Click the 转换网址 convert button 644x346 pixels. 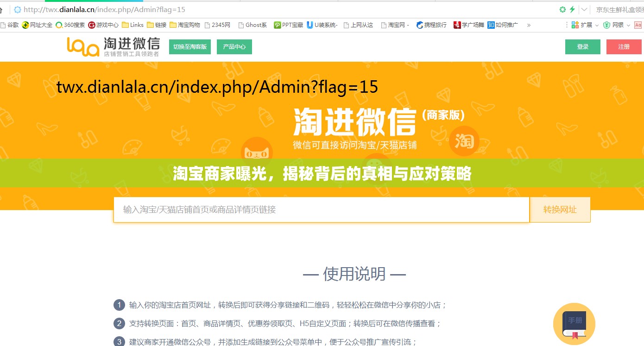[560, 210]
